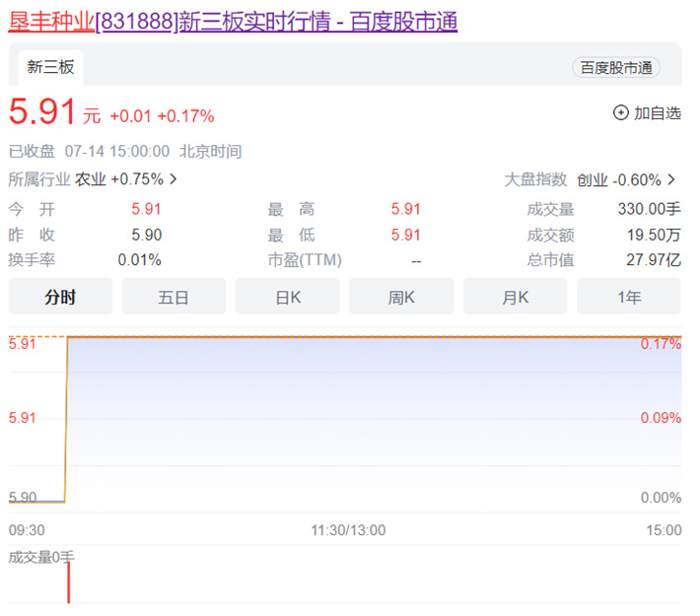
Task: Click the 成交量0手 label under chart
Action: [41, 557]
